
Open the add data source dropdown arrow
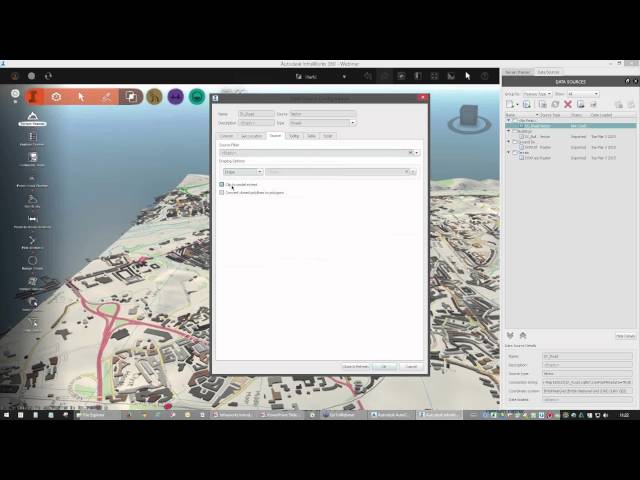click(518, 105)
